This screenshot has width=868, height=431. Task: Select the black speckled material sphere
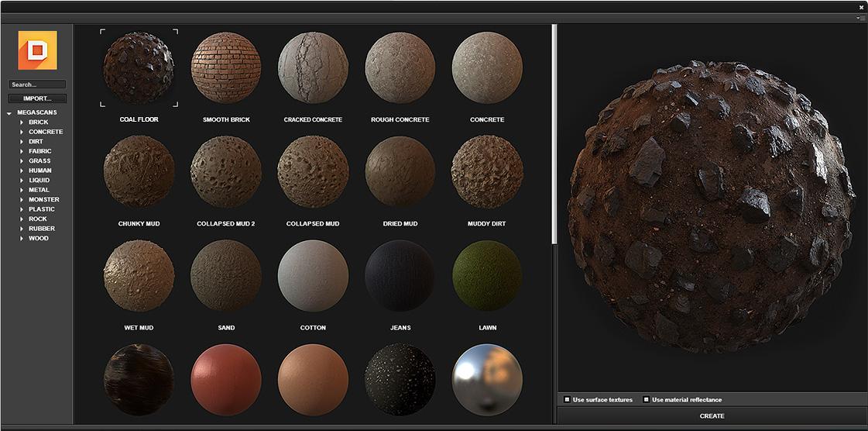(400, 380)
